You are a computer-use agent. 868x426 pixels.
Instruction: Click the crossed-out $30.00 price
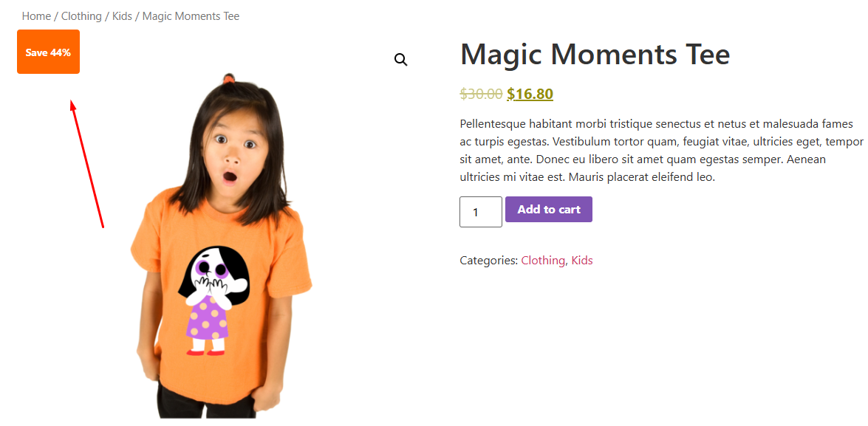coord(481,94)
